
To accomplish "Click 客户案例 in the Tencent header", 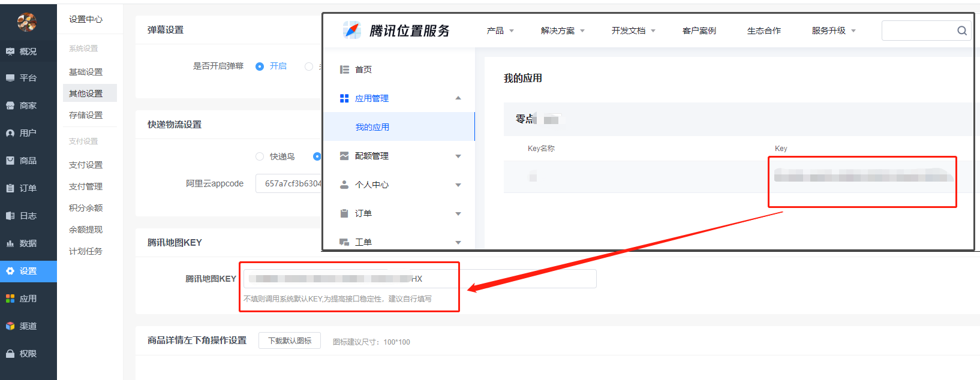I will pos(699,31).
